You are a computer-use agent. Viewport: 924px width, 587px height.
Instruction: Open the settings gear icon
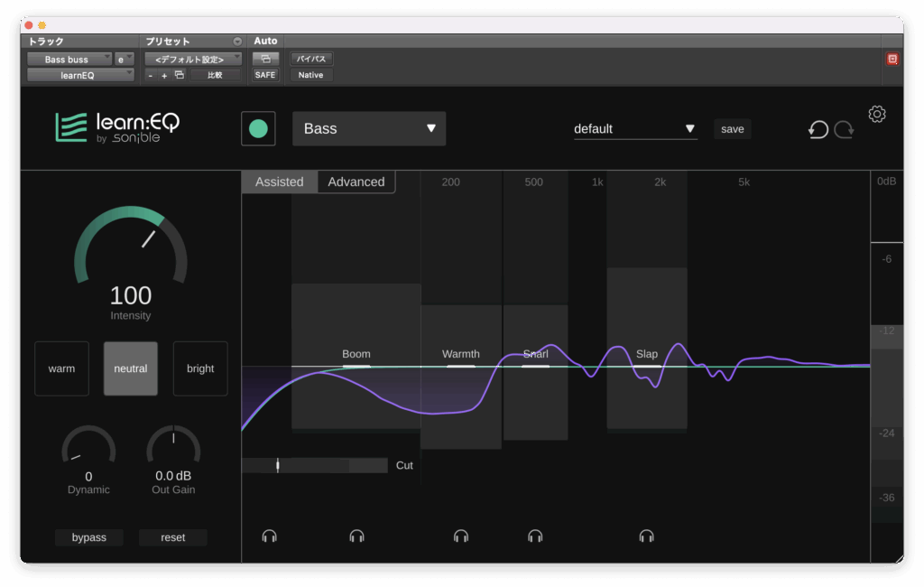point(876,114)
